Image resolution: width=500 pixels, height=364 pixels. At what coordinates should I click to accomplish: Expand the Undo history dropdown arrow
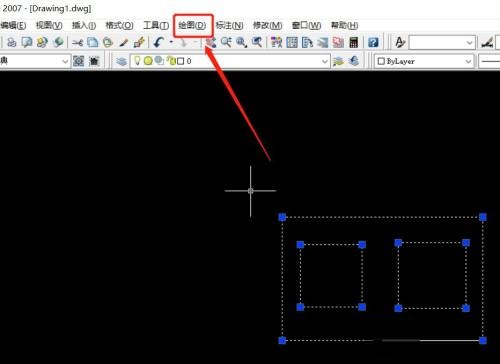[171, 42]
